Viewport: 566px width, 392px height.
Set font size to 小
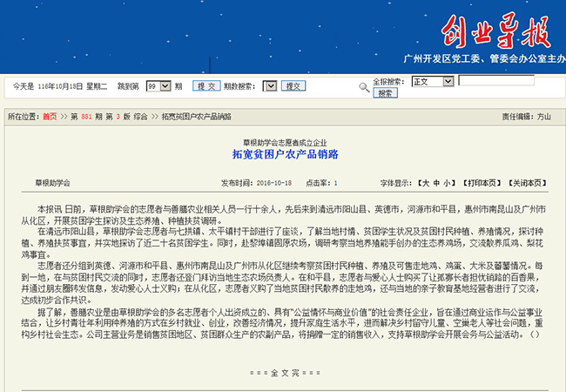447,184
